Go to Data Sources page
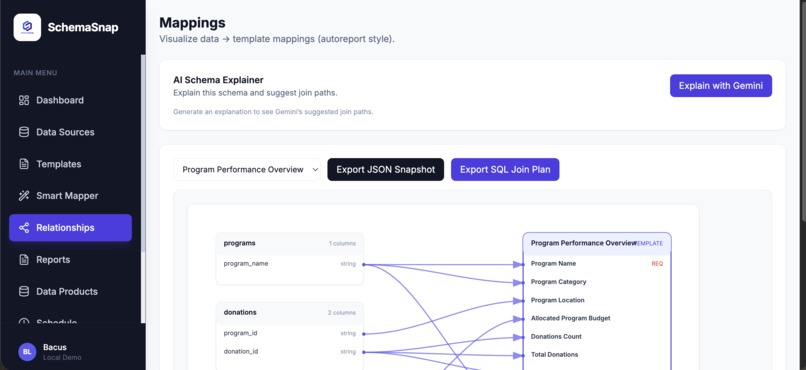The width and height of the screenshot is (806, 370). (70, 132)
